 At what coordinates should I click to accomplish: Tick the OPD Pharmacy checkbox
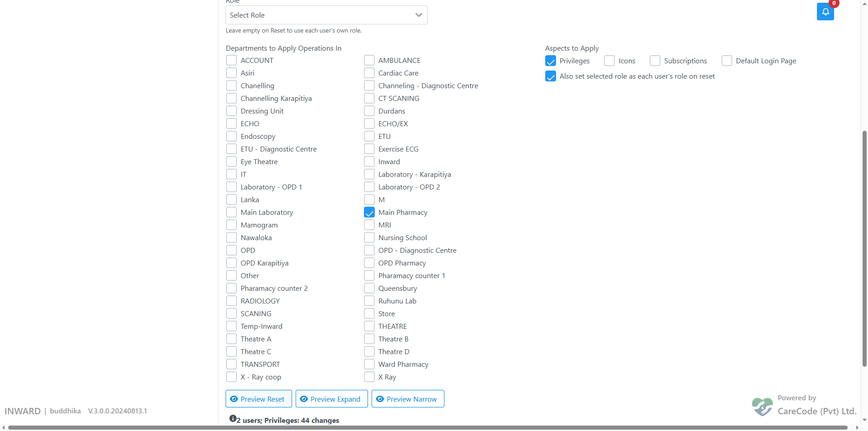pos(369,263)
